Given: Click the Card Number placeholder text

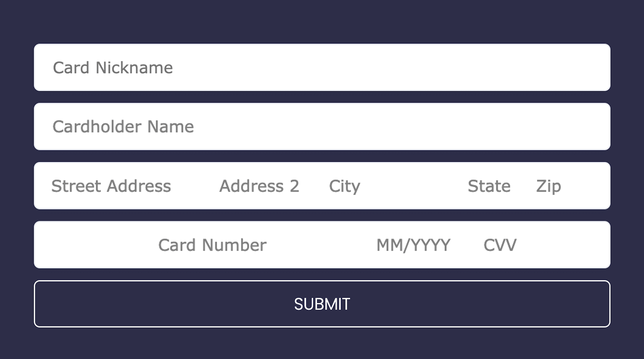Looking at the screenshot, I should 213,245.
